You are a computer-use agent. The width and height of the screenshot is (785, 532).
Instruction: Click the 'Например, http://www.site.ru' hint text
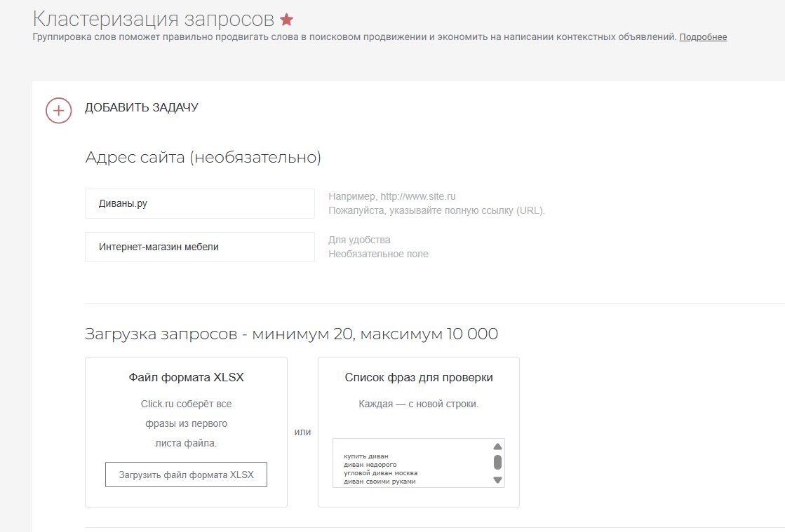click(x=392, y=196)
